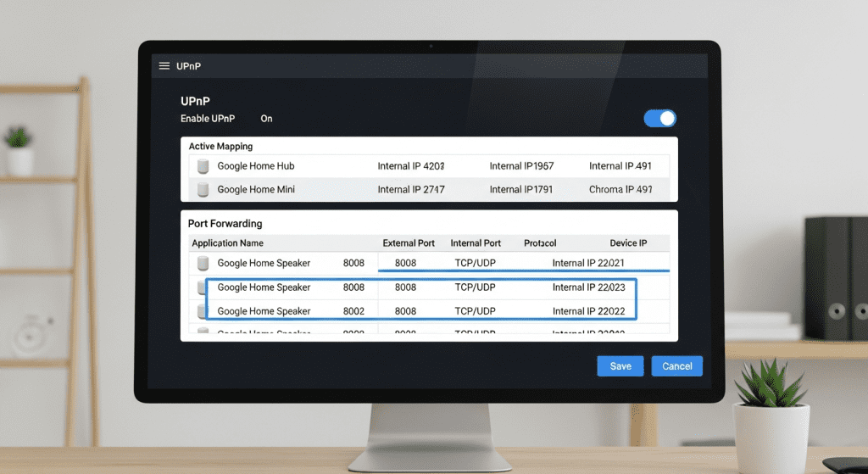The width and height of the screenshot is (868, 474).
Task: Click speaker icon in the Internal IP 22021 row
Action: coord(203,264)
